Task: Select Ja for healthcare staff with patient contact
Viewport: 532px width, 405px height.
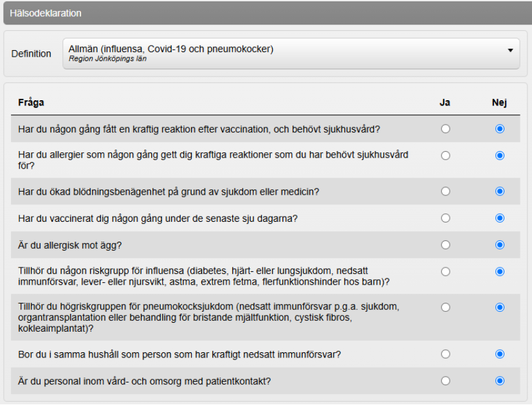Action: click(x=445, y=381)
